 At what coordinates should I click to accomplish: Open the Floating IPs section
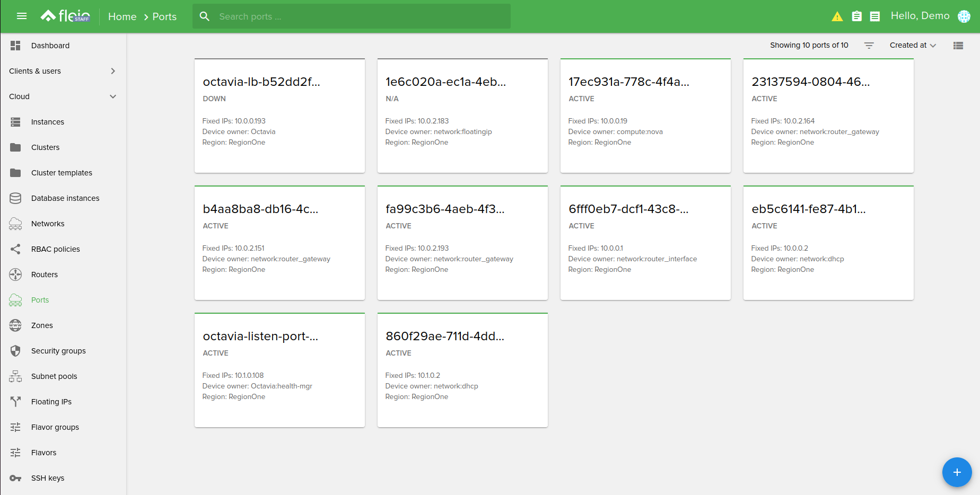(x=51, y=402)
